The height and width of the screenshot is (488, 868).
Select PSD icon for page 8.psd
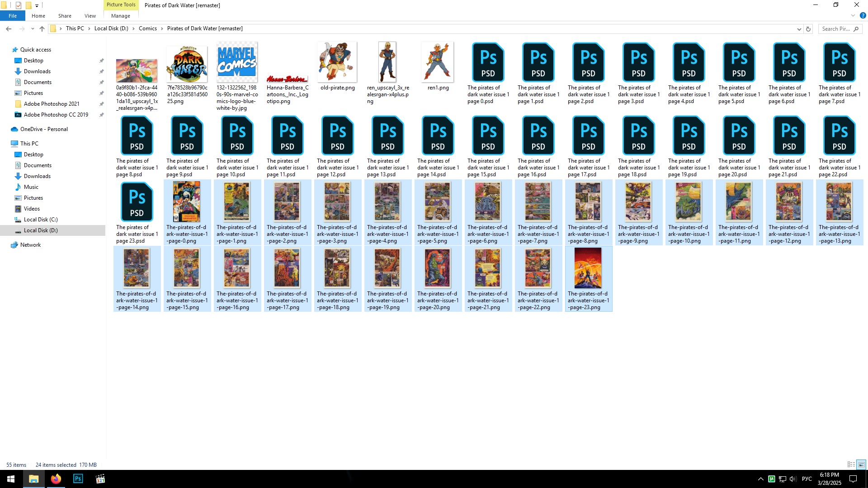pos(137,135)
